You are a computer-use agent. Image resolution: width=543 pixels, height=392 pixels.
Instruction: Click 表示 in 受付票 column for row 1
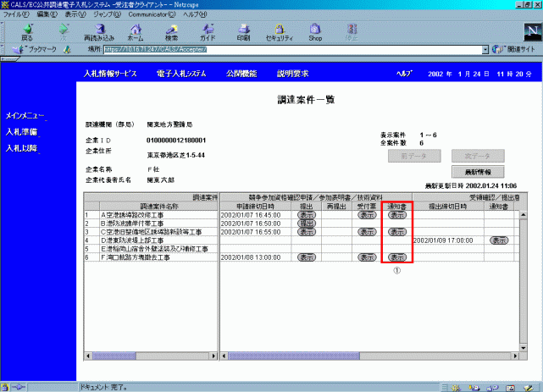click(x=367, y=215)
